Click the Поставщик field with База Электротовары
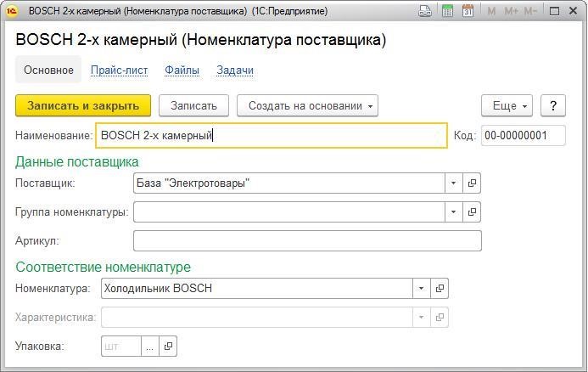Screen dimensions: 588x372 tap(289, 183)
